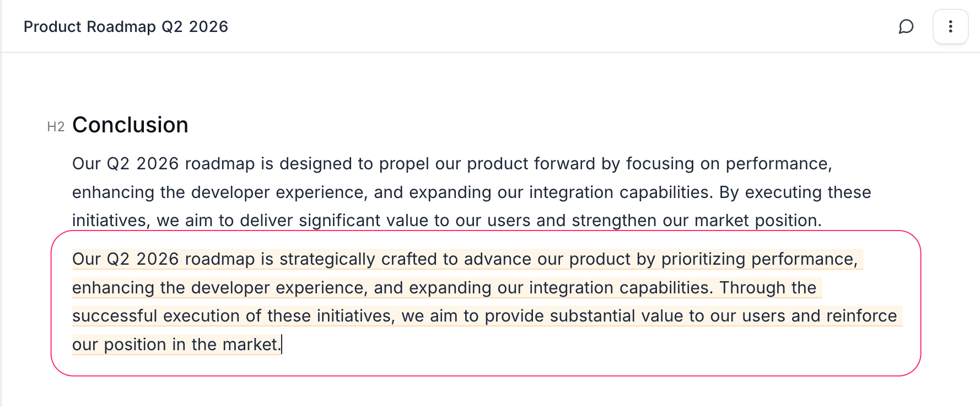Click 'strengthen' in the first paragraph
Image resolution: width=980 pixels, height=407 pixels.
[613, 221]
